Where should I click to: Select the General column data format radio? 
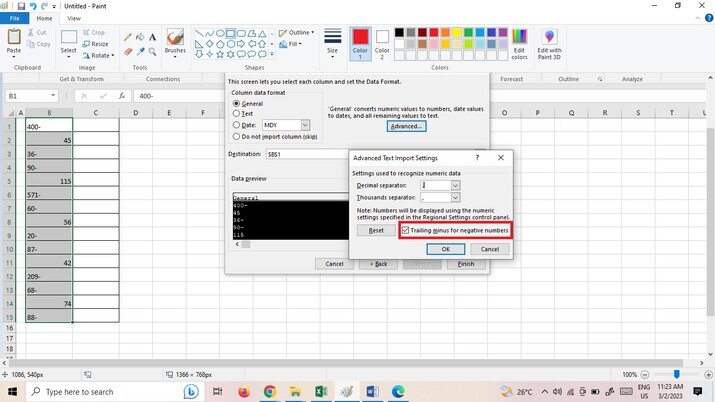click(x=236, y=103)
